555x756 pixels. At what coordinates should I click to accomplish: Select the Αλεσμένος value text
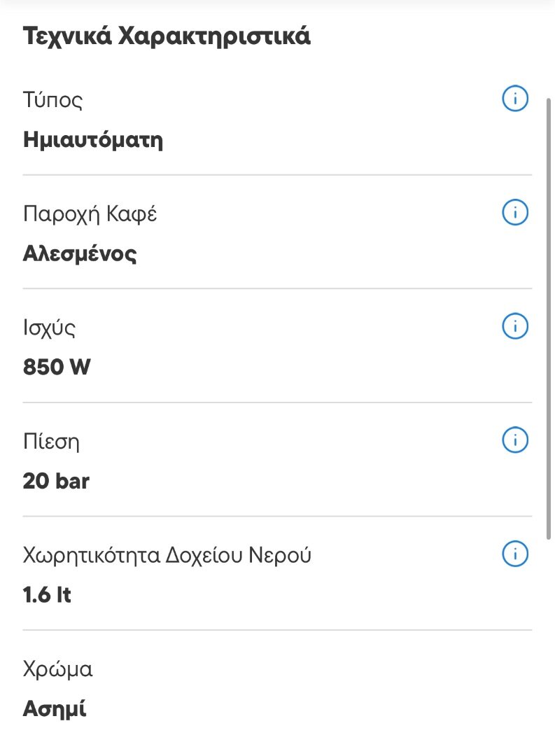tap(80, 253)
